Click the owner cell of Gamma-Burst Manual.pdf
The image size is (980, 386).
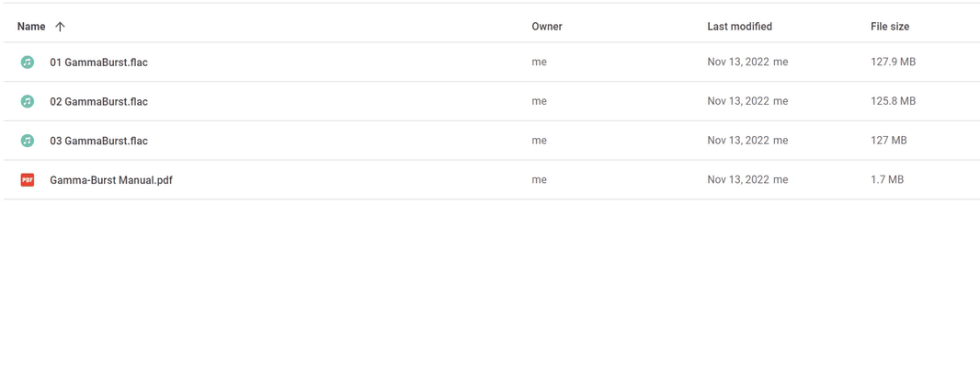point(540,180)
